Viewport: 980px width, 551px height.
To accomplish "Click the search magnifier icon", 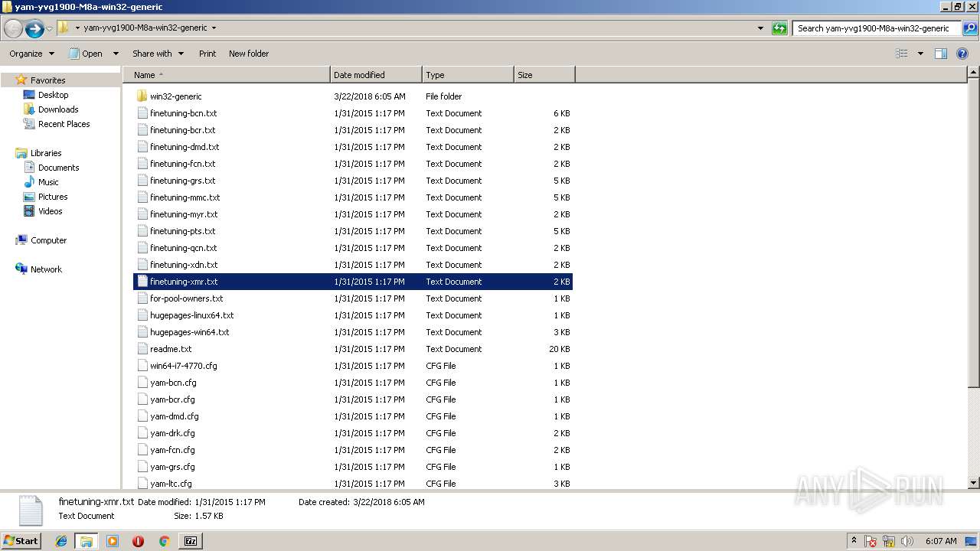I will click(969, 28).
